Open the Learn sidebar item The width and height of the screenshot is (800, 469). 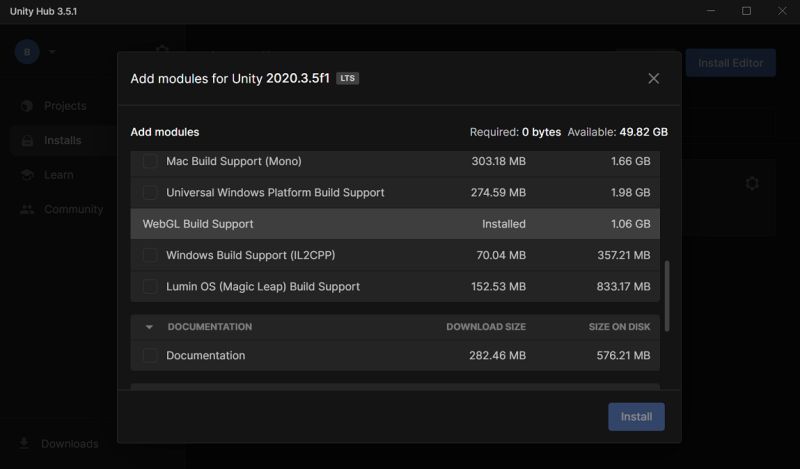(59, 175)
